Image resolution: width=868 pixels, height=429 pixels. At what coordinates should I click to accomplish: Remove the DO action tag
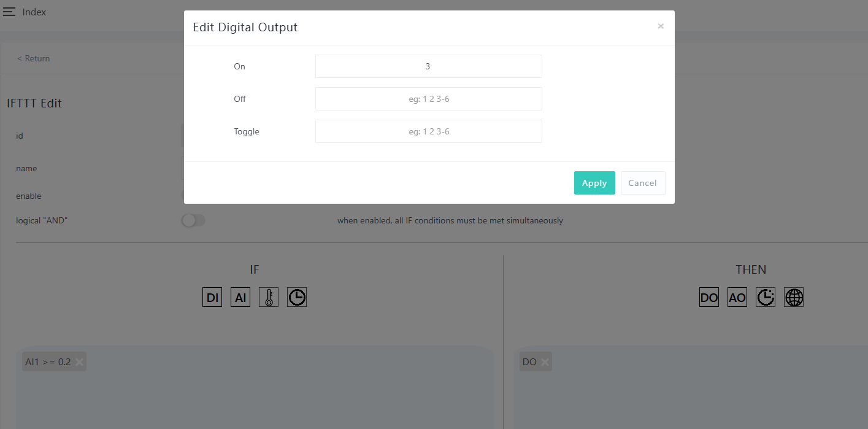[x=545, y=362]
